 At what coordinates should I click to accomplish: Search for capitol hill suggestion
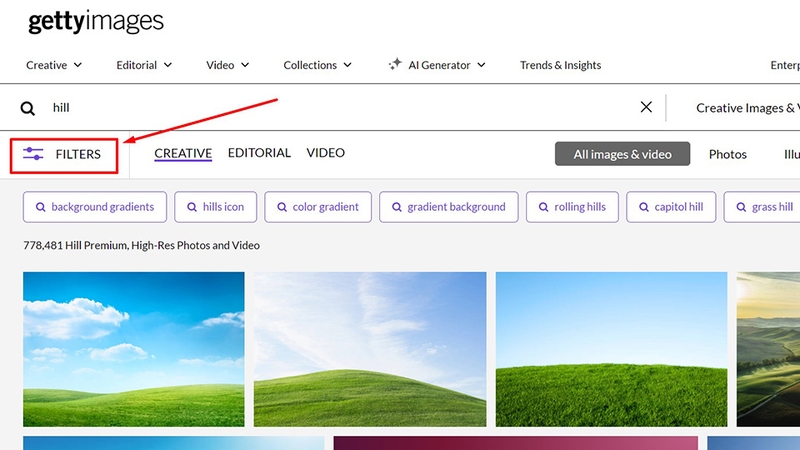[x=671, y=207]
